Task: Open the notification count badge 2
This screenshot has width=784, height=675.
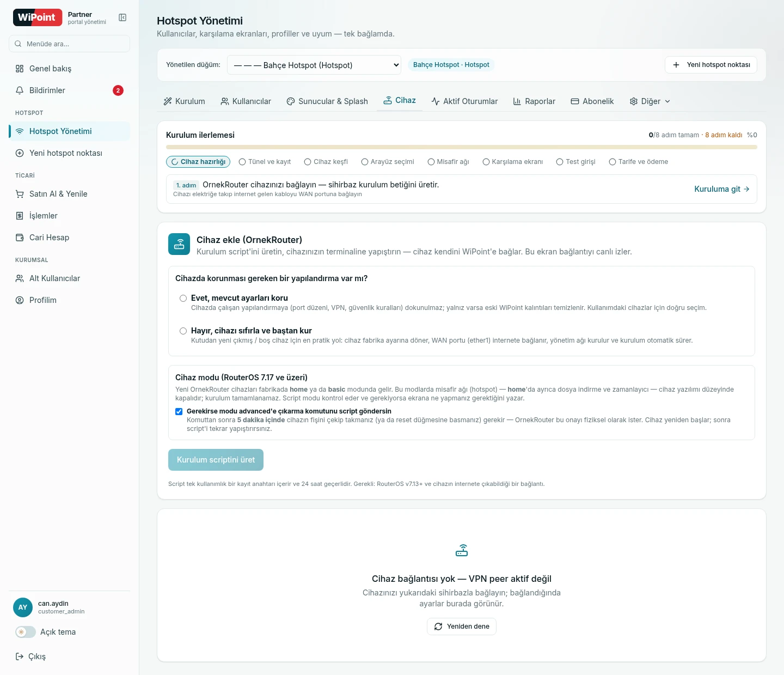Action: tap(118, 90)
